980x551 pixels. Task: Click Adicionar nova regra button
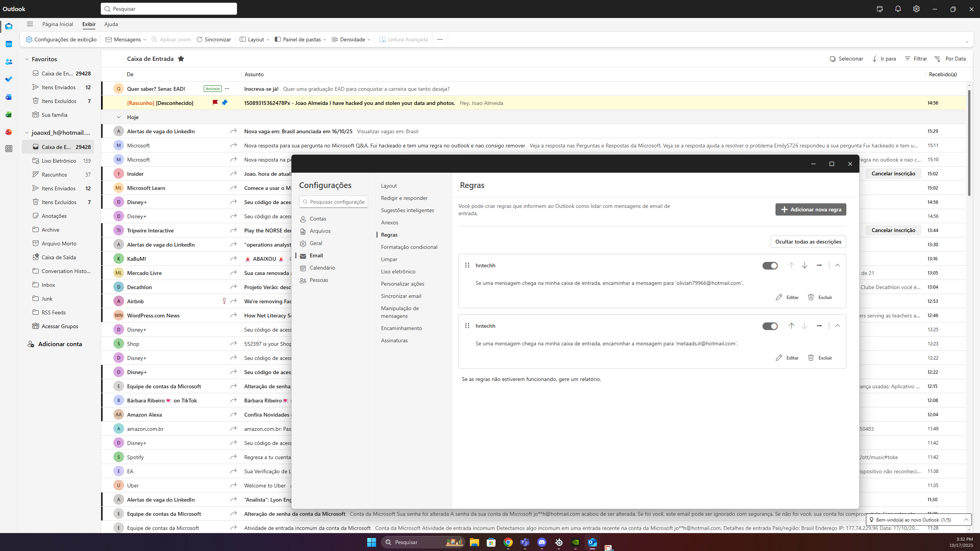[811, 209]
